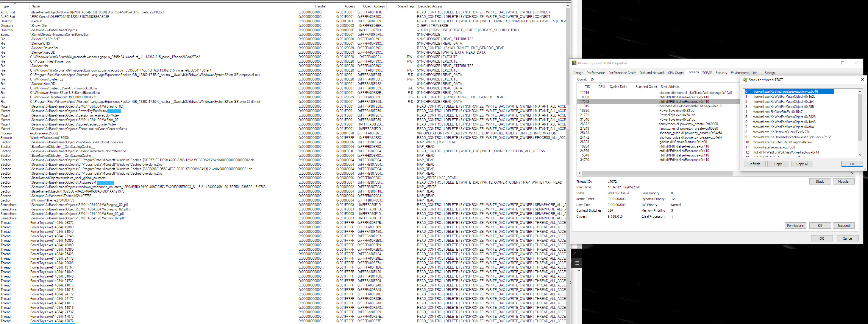Select stack frame 0 KeSynchronizeExecution
868x324 pixels.
(x=789, y=92)
